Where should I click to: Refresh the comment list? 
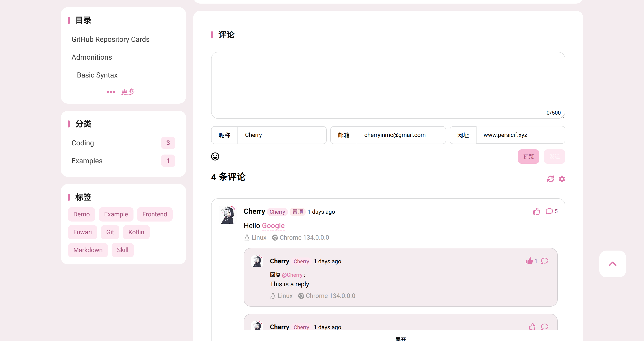click(551, 179)
